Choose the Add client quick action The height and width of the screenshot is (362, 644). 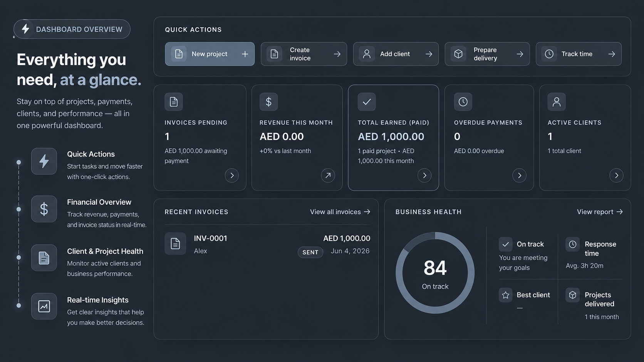[x=396, y=54]
